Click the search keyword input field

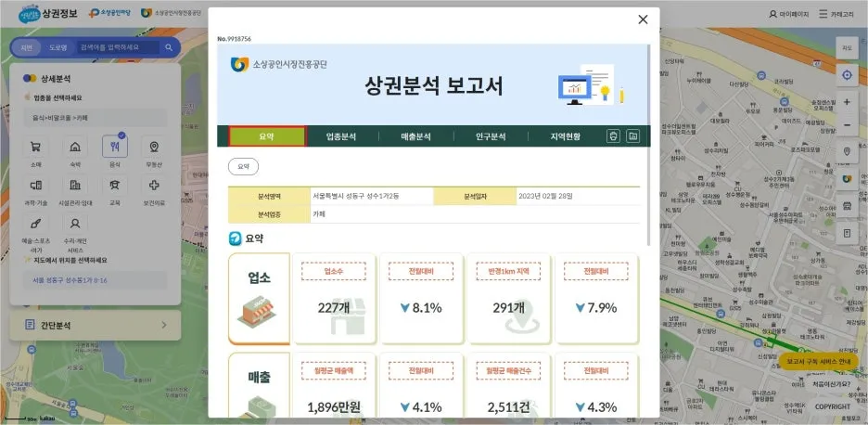pos(118,47)
